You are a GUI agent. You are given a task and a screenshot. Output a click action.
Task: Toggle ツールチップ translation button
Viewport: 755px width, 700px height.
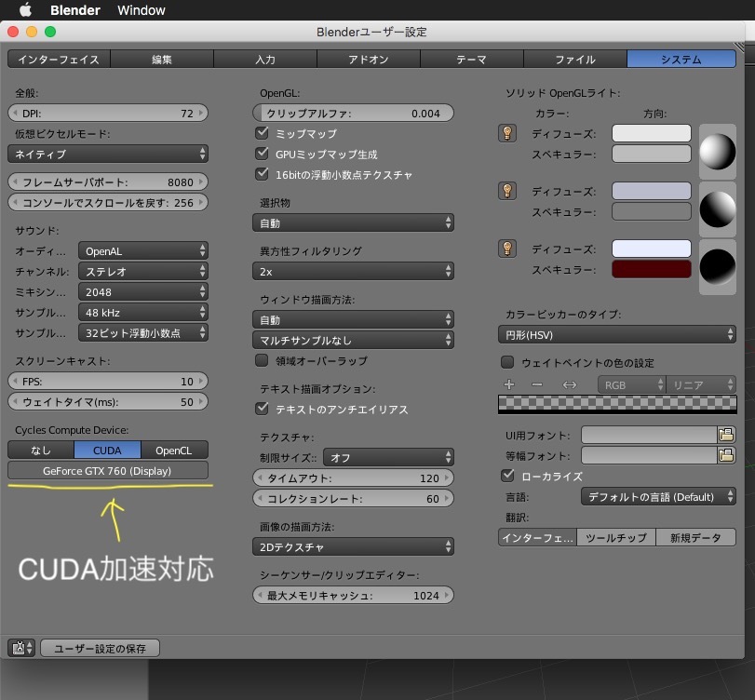coord(616,537)
